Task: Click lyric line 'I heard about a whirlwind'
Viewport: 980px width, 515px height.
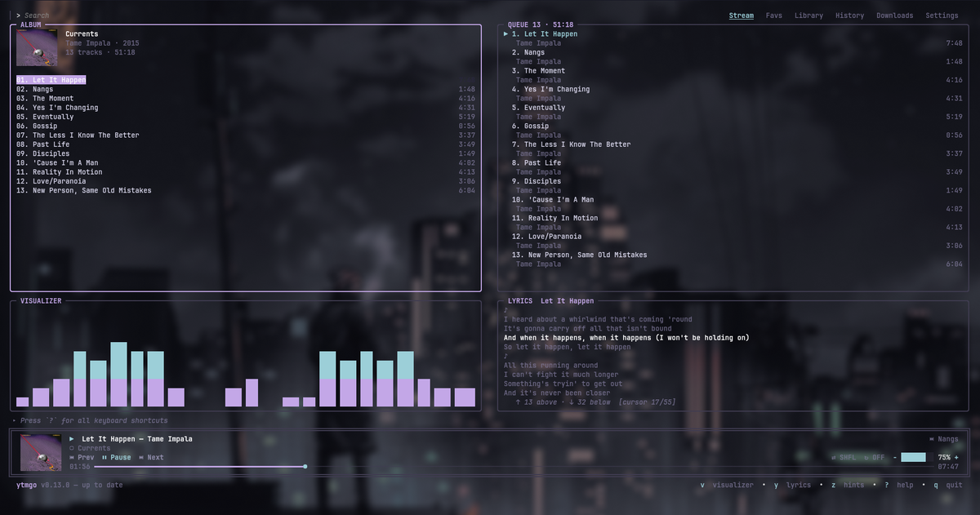Action: [x=598, y=319]
